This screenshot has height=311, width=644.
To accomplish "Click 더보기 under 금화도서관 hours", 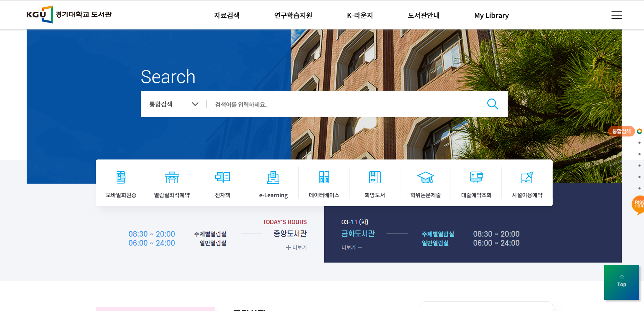I will 352,247.
